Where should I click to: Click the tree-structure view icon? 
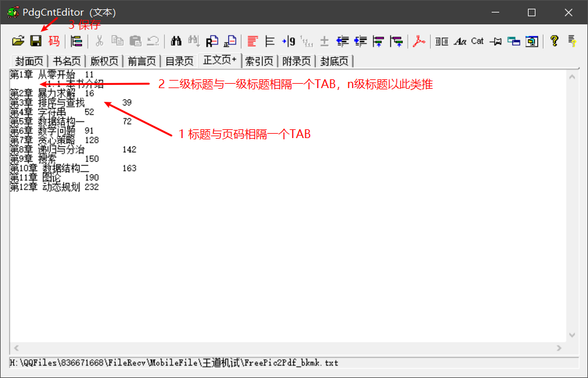(x=76, y=41)
